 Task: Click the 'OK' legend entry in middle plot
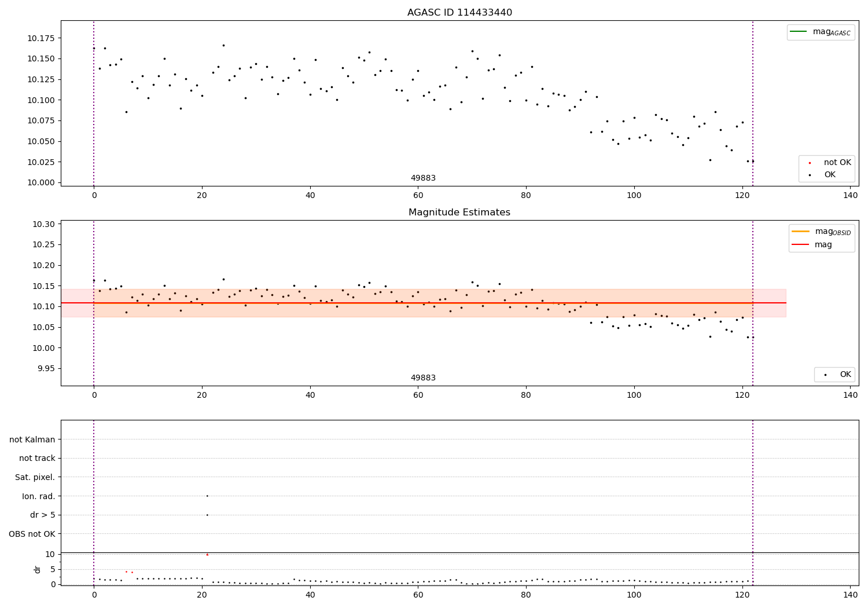tap(837, 374)
